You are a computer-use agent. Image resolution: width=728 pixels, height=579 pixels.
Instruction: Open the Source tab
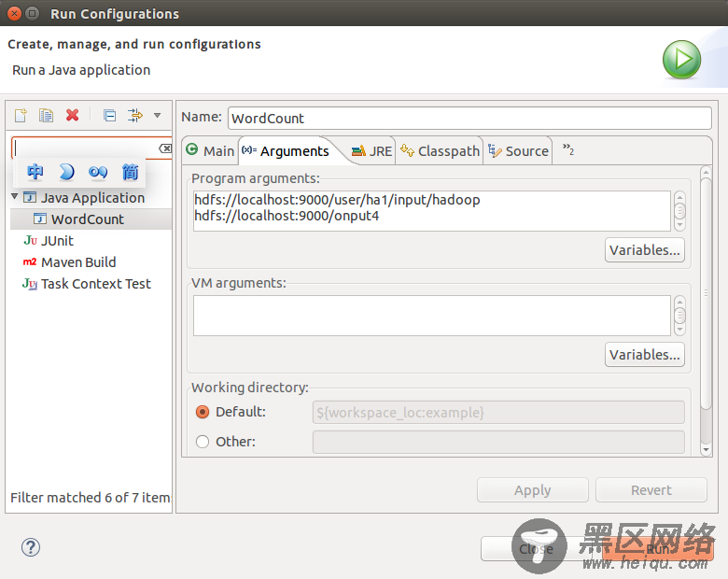[518, 150]
